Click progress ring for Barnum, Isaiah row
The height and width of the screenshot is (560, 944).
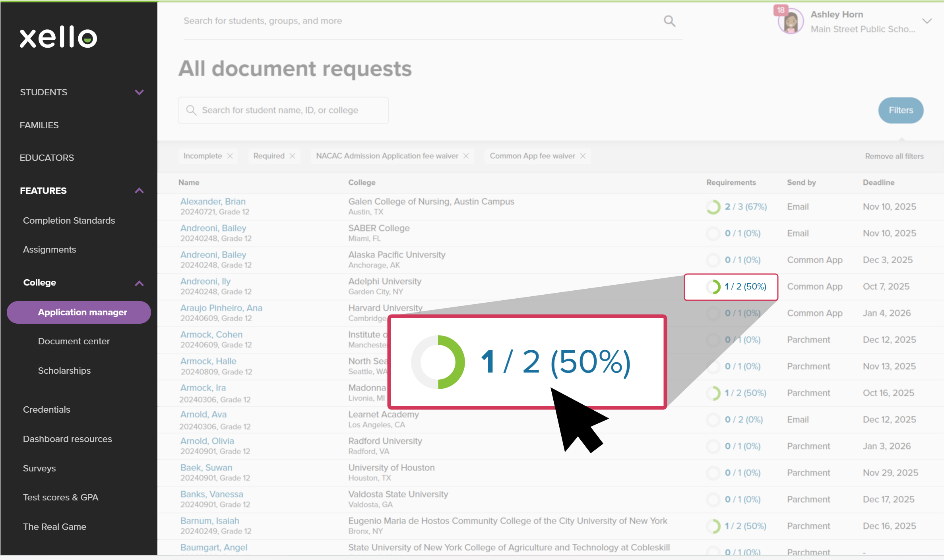(713, 526)
